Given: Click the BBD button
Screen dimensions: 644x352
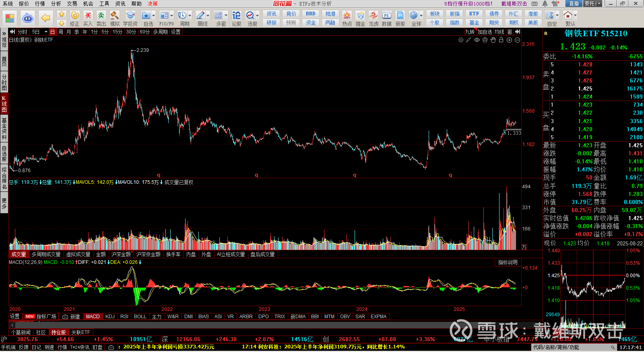Looking at the screenshot, I should click(311, 14).
